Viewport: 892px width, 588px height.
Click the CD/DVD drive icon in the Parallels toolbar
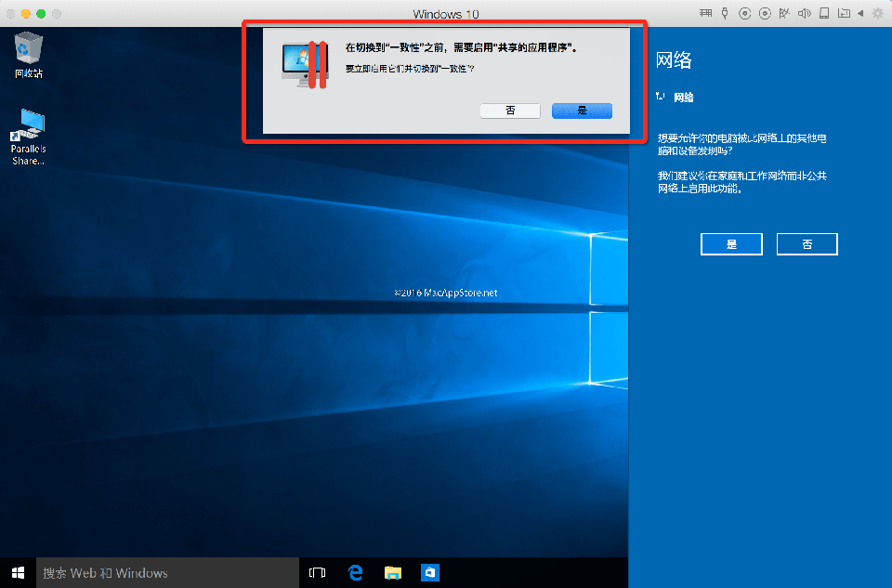point(744,13)
